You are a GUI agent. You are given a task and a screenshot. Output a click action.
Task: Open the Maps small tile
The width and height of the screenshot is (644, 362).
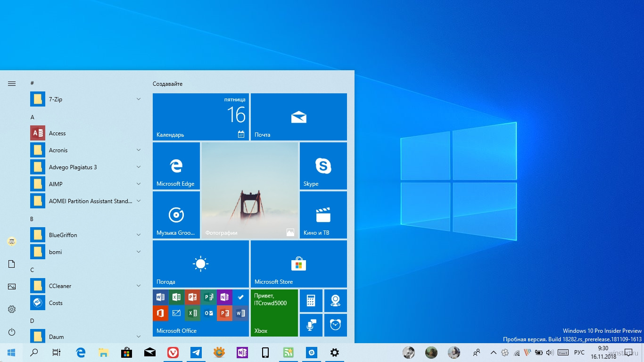tap(336, 301)
